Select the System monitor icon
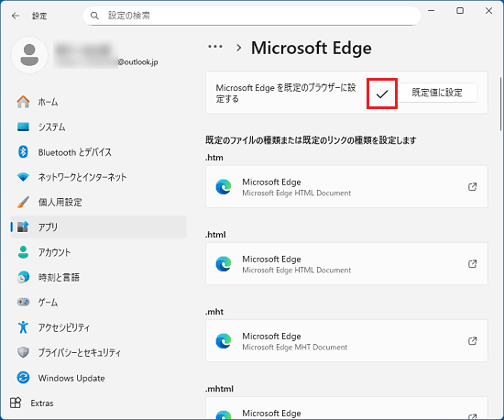 tap(23, 127)
